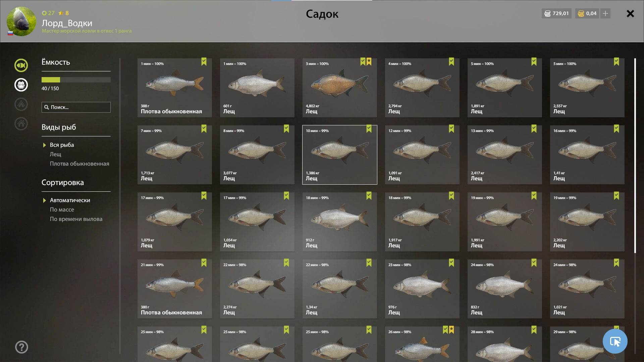
Task: Sort fish По времени вылова
Action: point(76,219)
